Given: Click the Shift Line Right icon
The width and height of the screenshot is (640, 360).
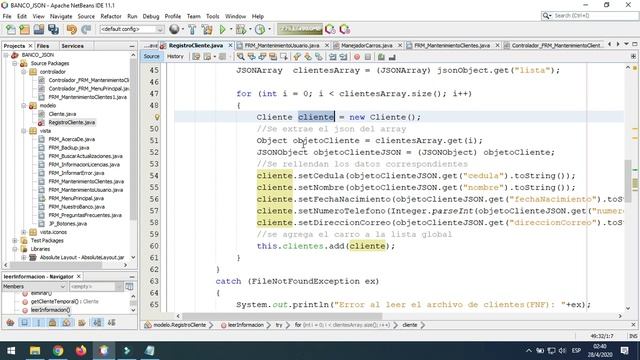Looking at the screenshot, I should tap(343, 57).
